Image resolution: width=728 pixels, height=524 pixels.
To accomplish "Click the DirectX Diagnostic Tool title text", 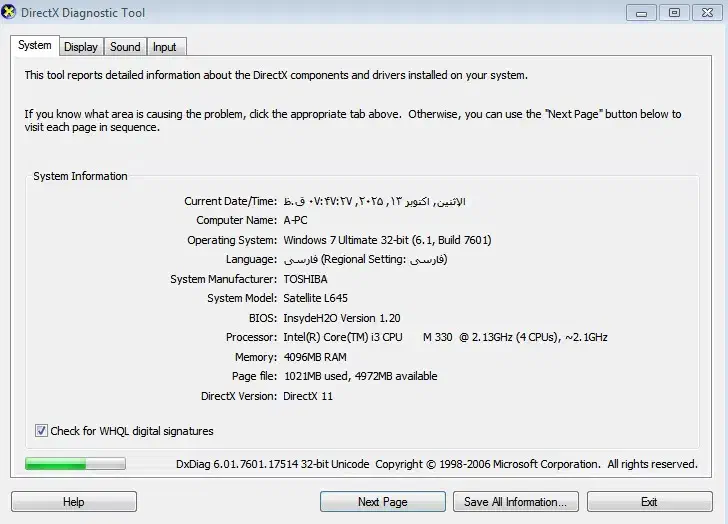I will click(x=83, y=13).
